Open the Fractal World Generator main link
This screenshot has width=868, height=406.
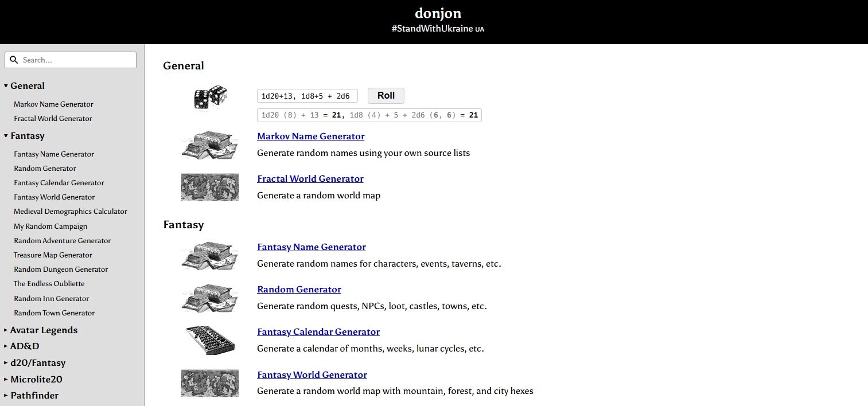(310, 179)
